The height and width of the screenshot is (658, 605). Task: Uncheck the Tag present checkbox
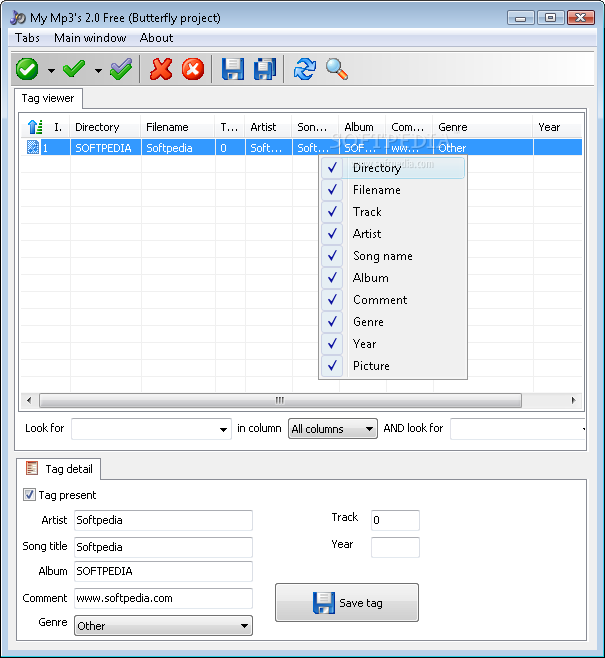(x=29, y=495)
